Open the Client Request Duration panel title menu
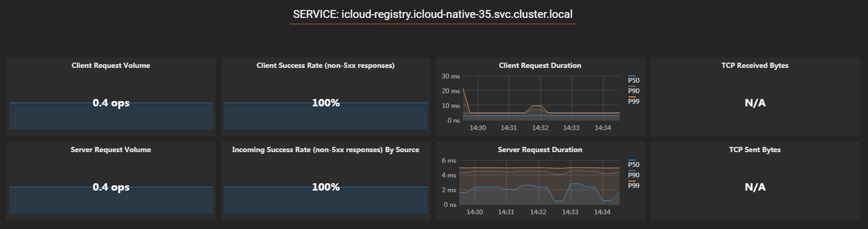Image resolution: width=868 pixels, height=229 pixels. pyautogui.click(x=540, y=66)
